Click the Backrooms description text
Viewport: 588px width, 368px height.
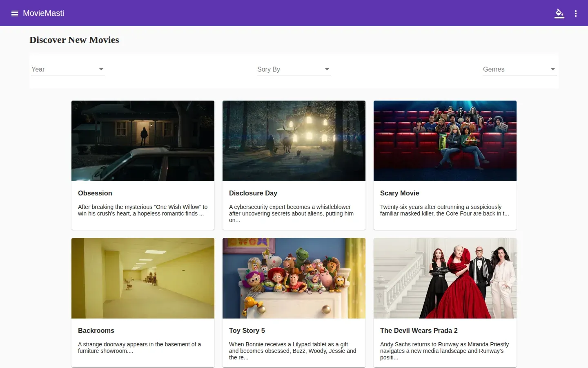(140, 348)
